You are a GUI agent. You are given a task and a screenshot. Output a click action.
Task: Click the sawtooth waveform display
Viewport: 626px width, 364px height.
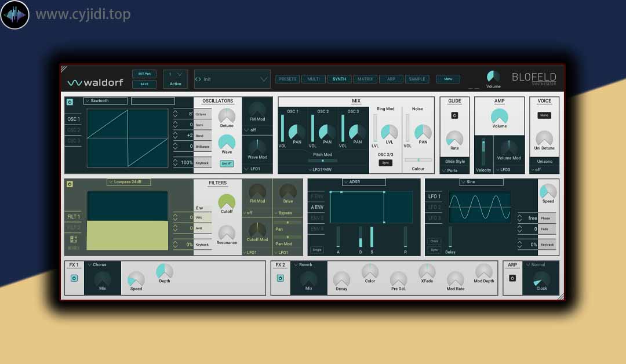coord(128,138)
